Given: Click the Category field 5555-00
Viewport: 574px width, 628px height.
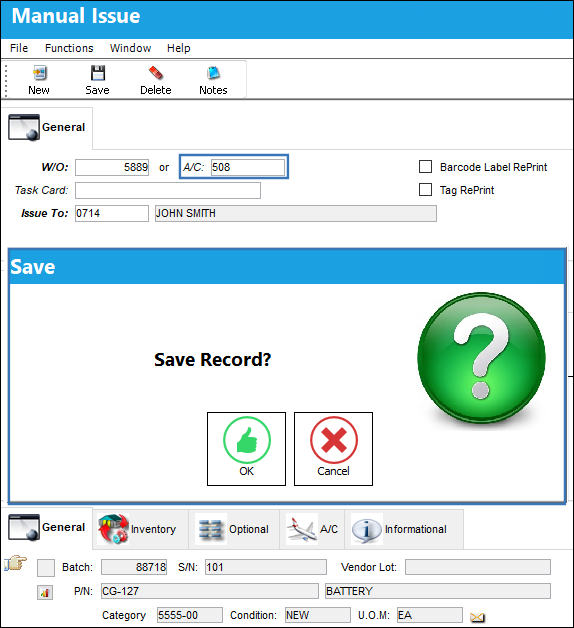Looking at the screenshot, I should [x=189, y=615].
